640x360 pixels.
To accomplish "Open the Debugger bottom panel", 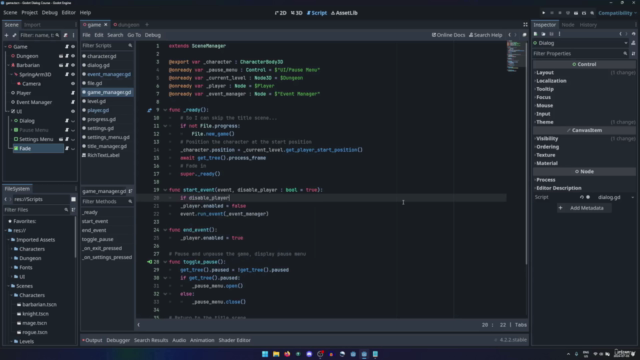I will [x=118, y=340].
